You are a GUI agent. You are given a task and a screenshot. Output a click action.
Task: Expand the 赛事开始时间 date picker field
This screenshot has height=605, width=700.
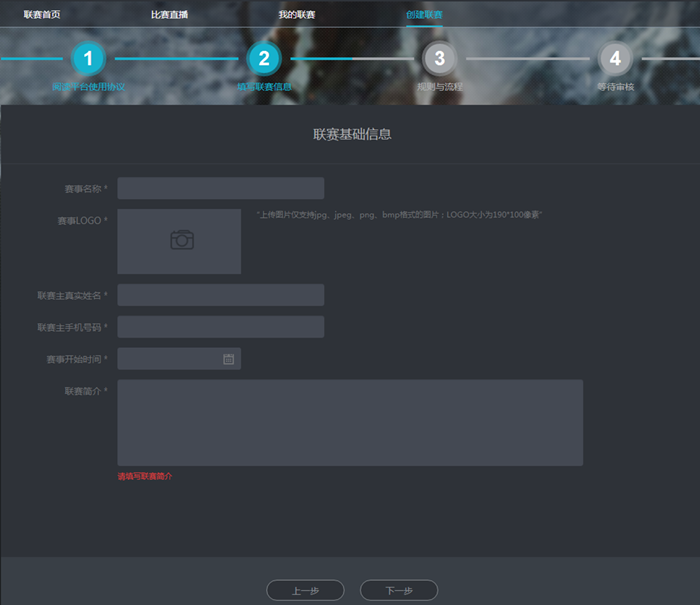170,359
